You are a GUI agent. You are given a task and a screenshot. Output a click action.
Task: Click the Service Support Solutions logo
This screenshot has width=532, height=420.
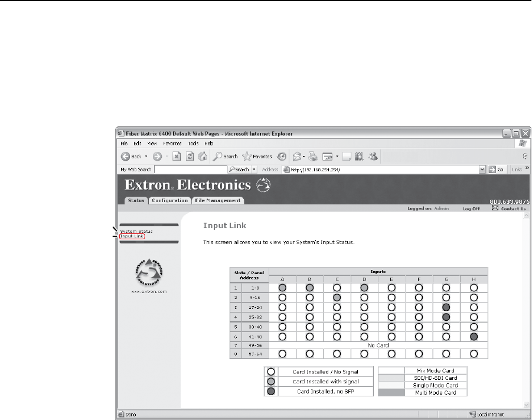tap(149, 272)
